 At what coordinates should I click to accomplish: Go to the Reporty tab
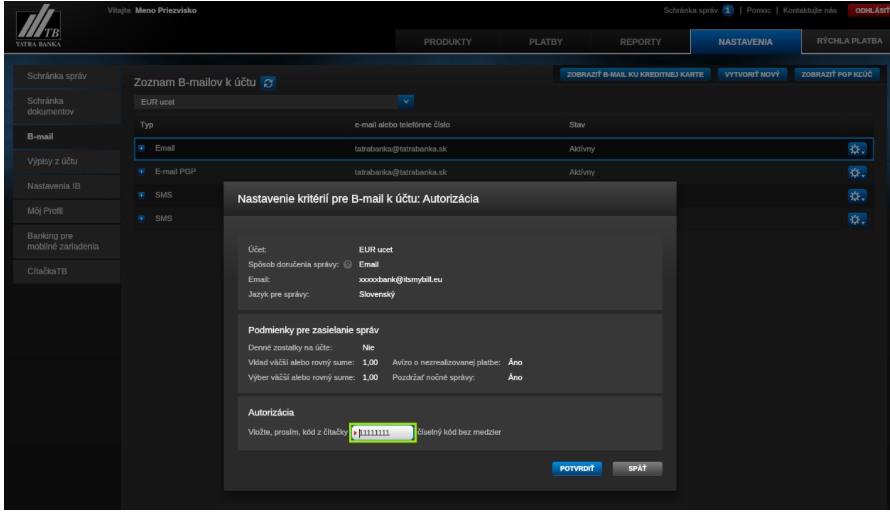tap(640, 42)
